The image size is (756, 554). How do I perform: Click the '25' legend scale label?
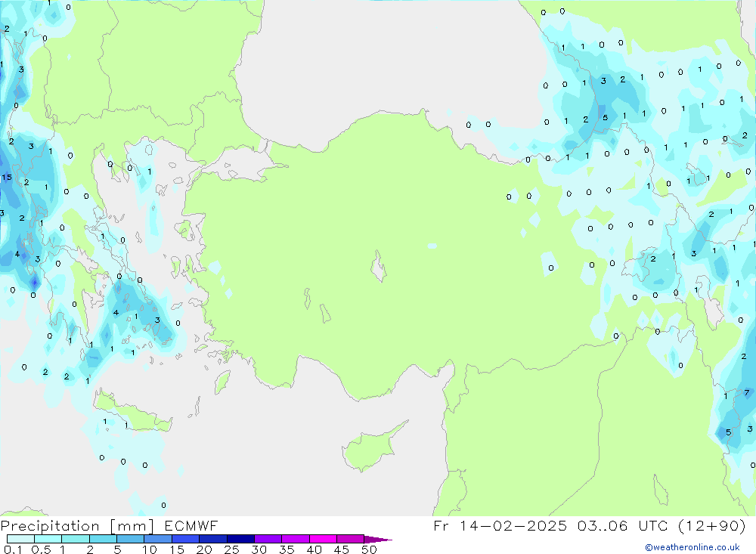(x=232, y=549)
